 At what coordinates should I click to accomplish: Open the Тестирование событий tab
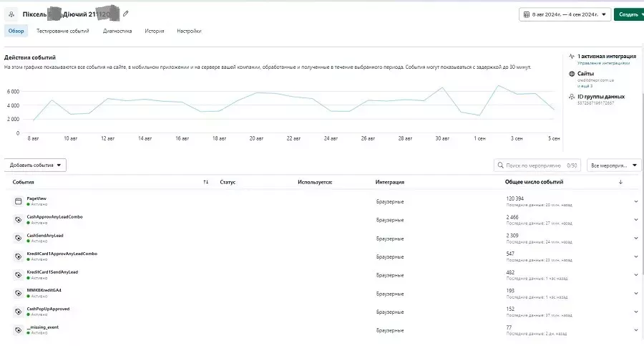tap(62, 31)
